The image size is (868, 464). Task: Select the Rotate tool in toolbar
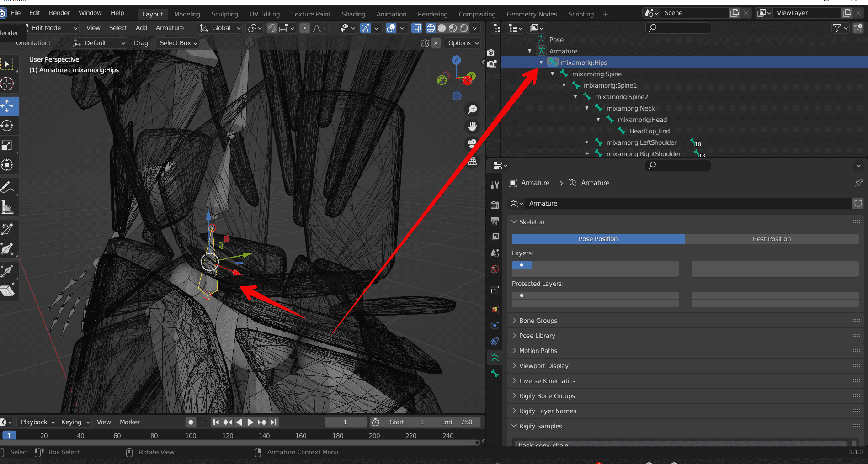point(8,126)
